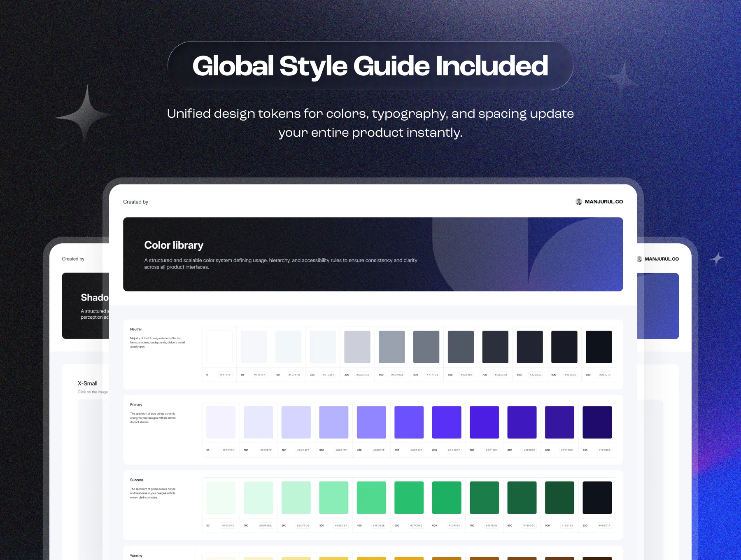Click the #6C52FF hex code label
This screenshot has height=560, width=741.
416,450
